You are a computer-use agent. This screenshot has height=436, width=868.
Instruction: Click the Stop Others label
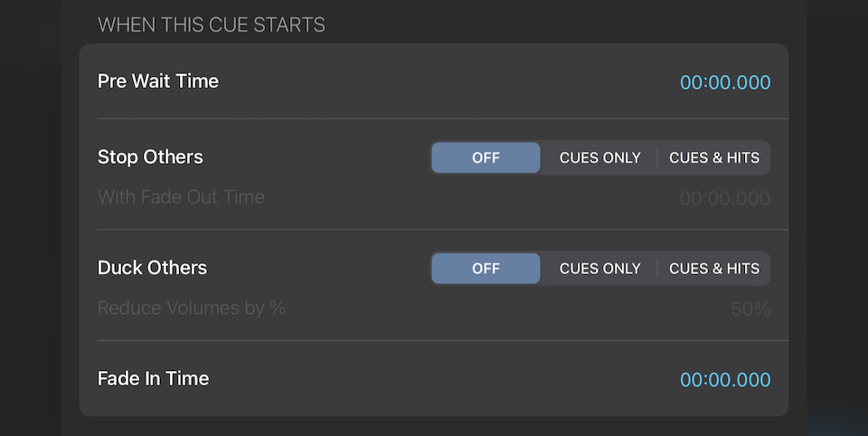click(150, 157)
